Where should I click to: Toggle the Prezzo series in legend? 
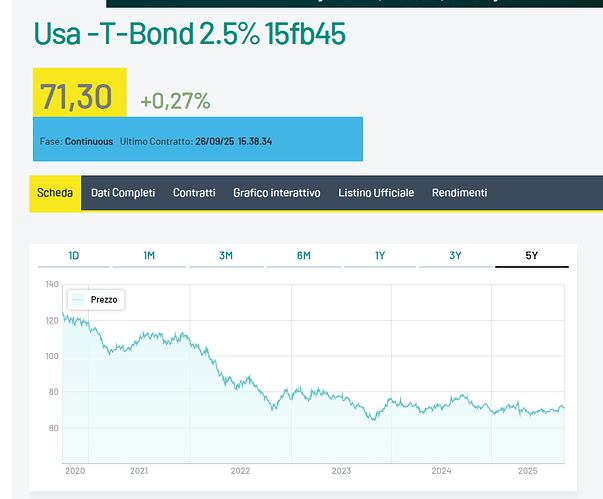104,299
